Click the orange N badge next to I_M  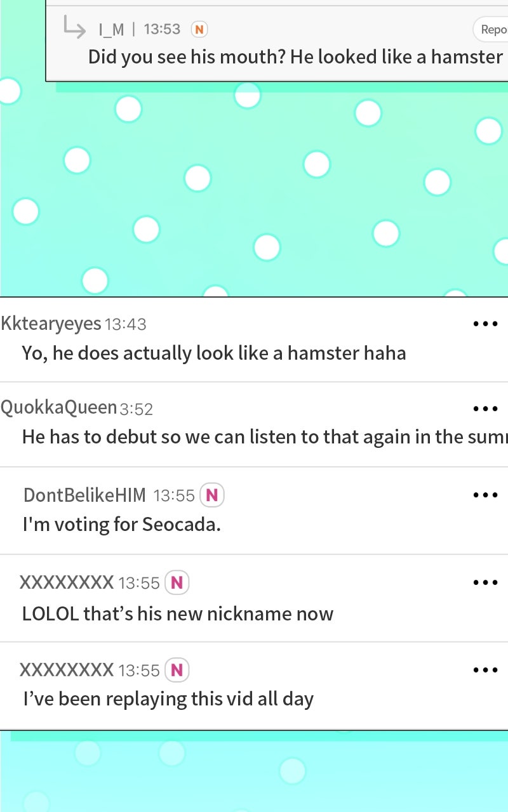point(199,29)
